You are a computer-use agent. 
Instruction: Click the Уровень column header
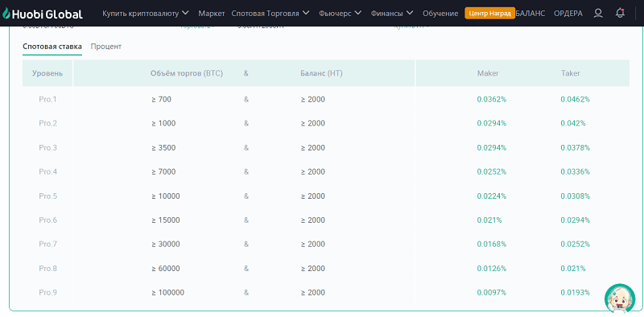(47, 73)
